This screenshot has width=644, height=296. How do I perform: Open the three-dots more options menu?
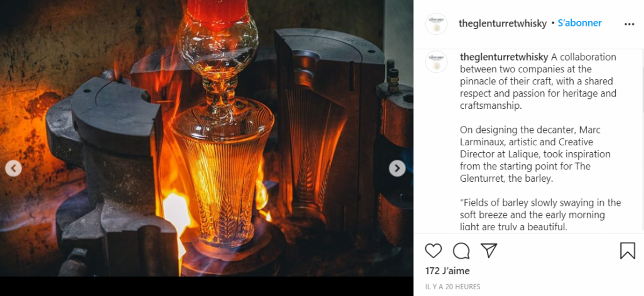click(x=629, y=24)
